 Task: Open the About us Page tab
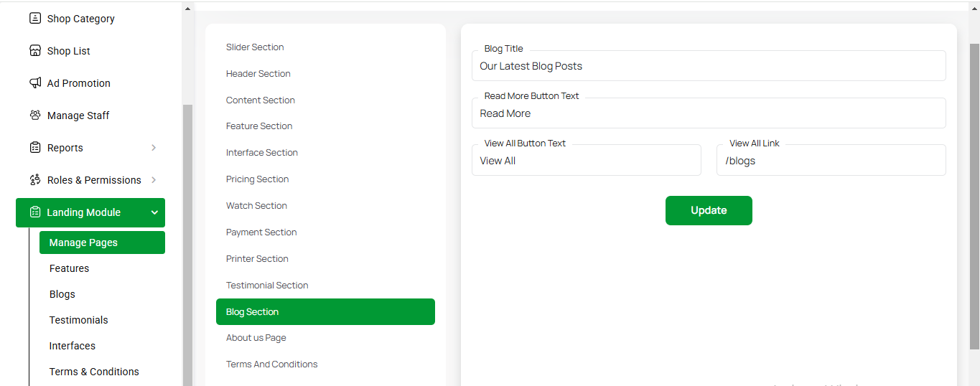tap(256, 338)
